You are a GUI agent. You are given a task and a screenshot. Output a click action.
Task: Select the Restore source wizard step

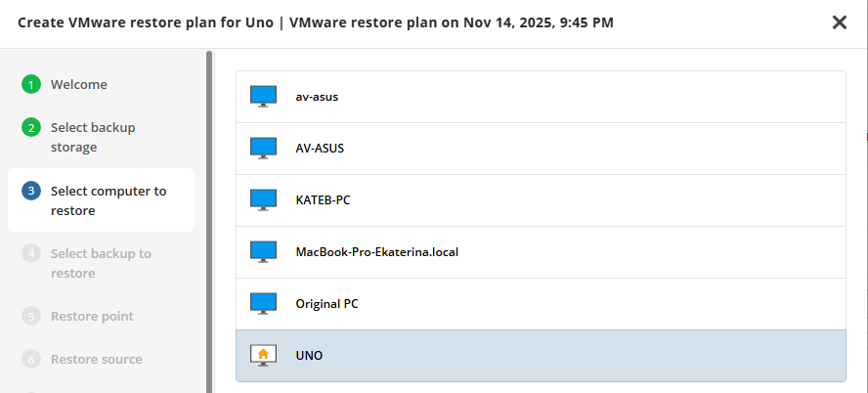coord(96,360)
